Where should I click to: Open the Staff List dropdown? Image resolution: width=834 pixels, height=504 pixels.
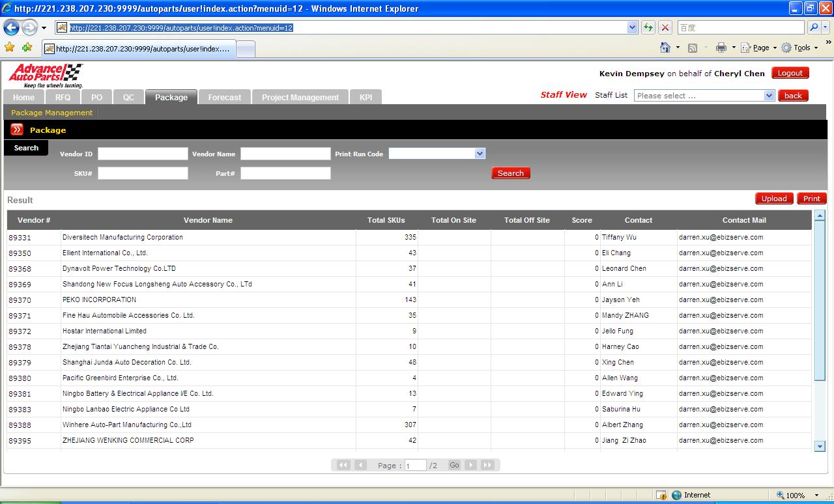(769, 96)
